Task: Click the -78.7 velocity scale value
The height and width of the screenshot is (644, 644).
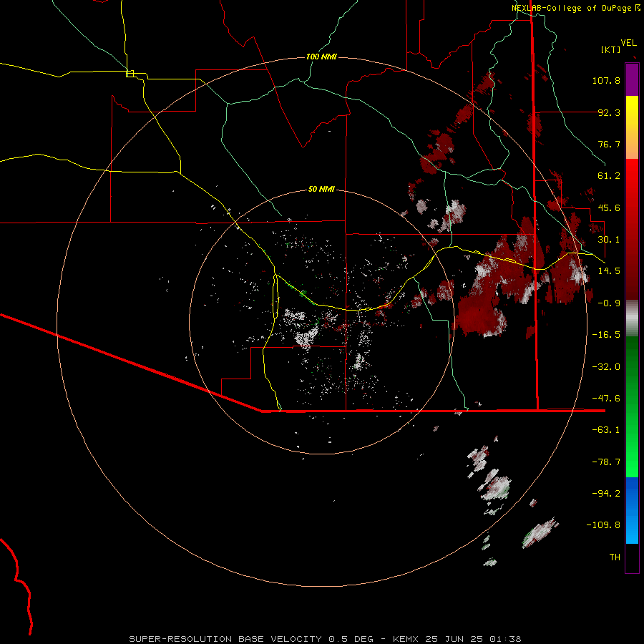Action: click(606, 462)
